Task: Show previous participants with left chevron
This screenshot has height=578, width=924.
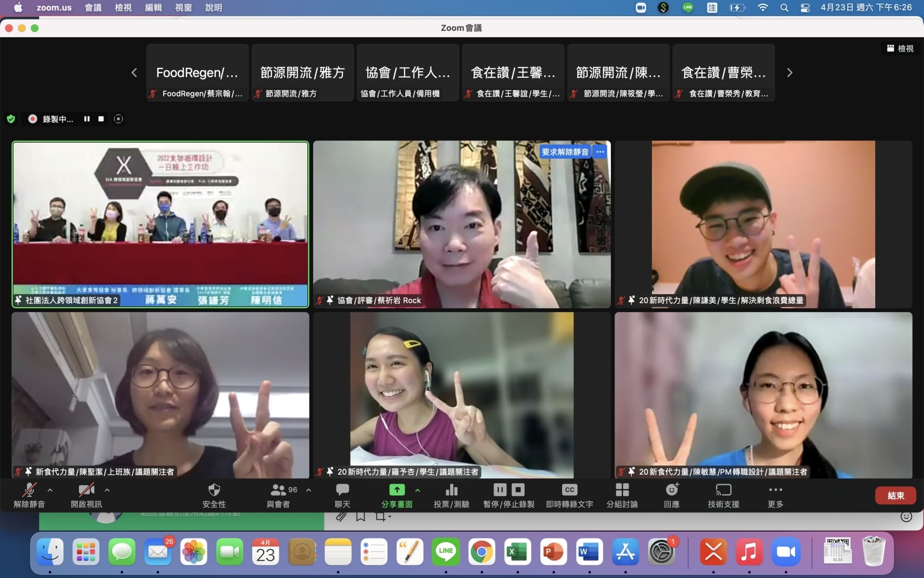Action: coord(134,73)
